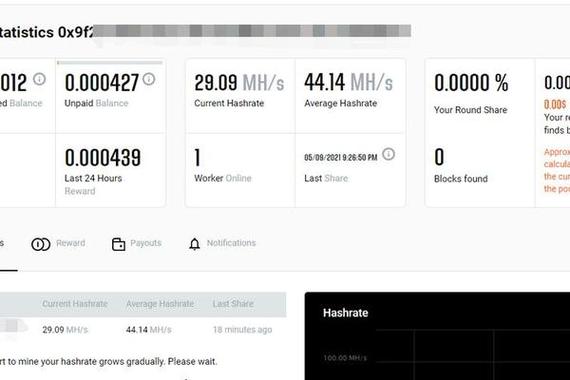Image resolution: width=570 pixels, height=380 pixels.
Task: Click info icon next to Last Share timestamp
Action: tap(388, 154)
